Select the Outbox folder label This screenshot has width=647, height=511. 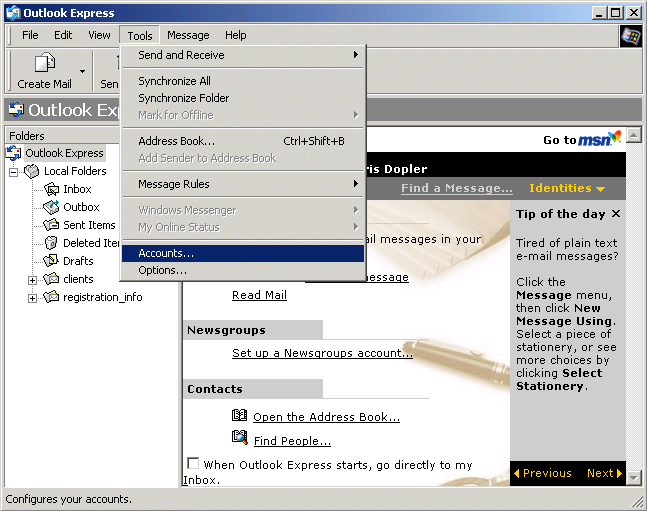point(81,207)
